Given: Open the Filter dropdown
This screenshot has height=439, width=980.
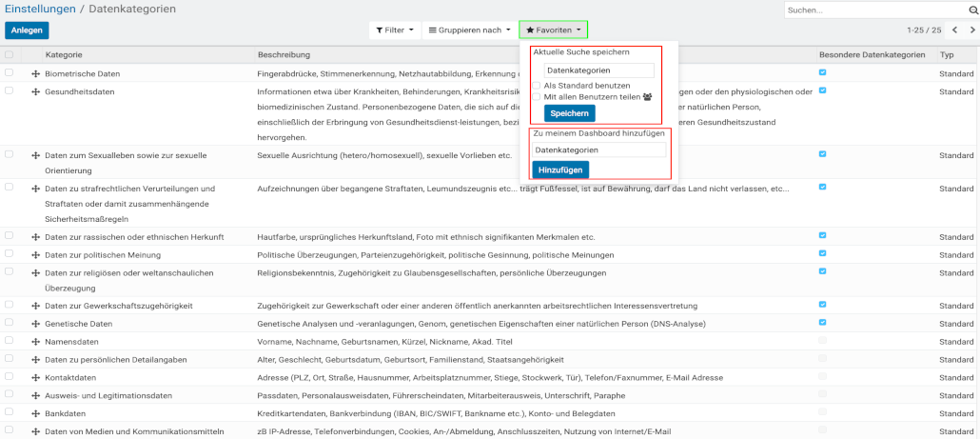Looking at the screenshot, I should click(x=394, y=30).
